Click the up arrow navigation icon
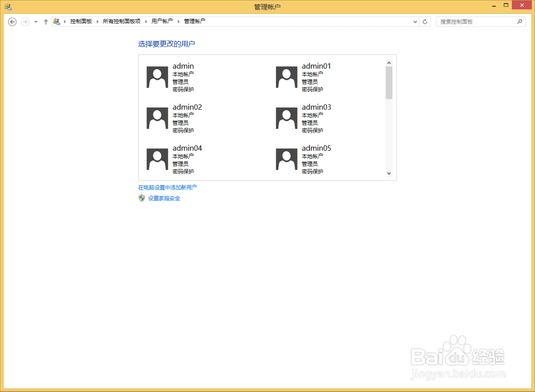The width and height of the screenshot is (535, 392). pyautogui.click(x=46, y=21)
